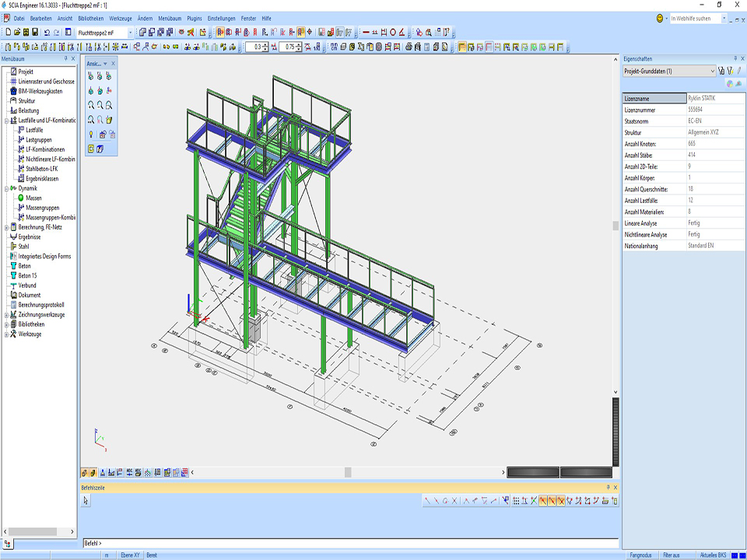This screenshot has width=747, height=560.
Task: Toggle Filter aus in status bar
Action: click(x=672, y=555)
